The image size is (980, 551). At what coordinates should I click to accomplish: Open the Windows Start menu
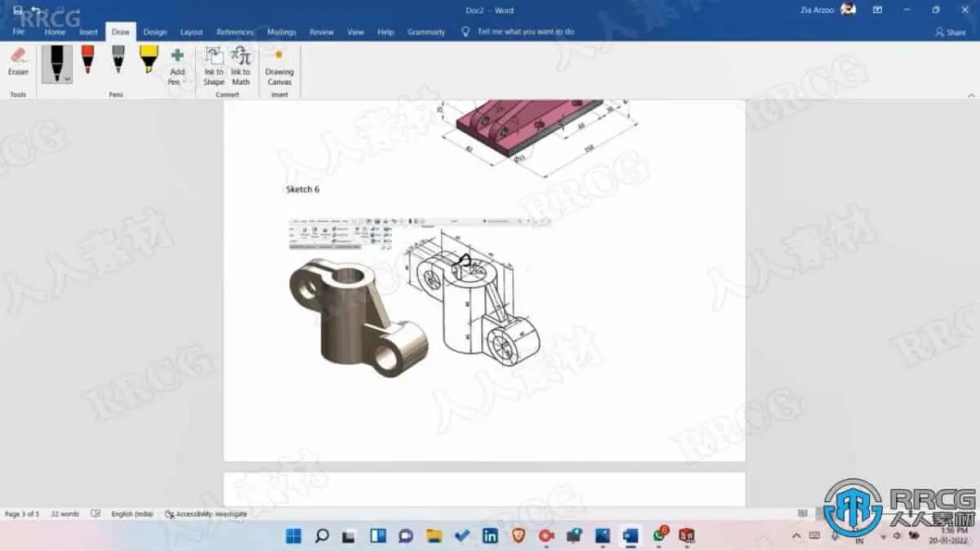(x=294, y=536)
